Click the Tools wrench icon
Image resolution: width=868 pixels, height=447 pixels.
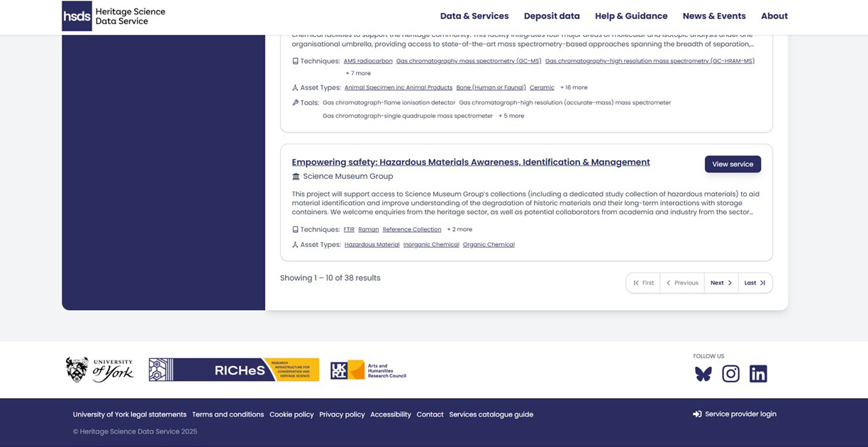tap(295, 101)
